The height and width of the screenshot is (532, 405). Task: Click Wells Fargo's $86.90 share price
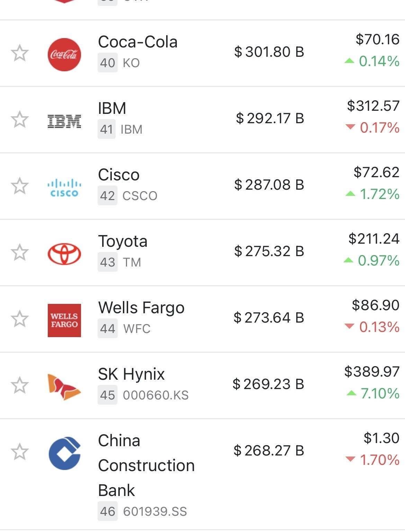(375, 305)
